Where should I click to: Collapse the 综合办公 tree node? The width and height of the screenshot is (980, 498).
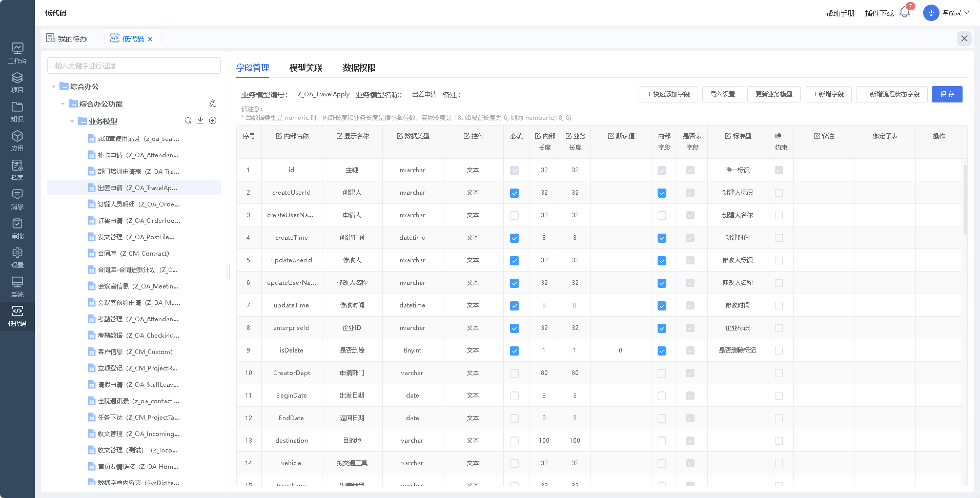[54, 87]
